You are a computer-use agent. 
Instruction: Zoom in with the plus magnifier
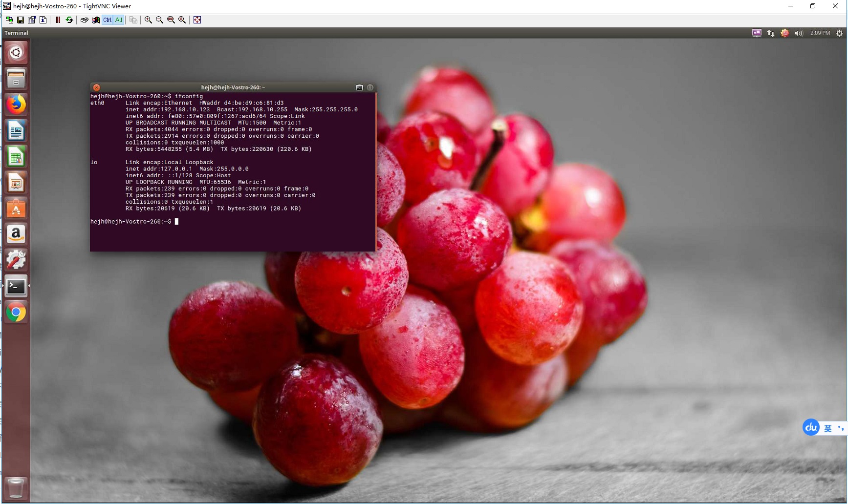click(x=148, y=20)
